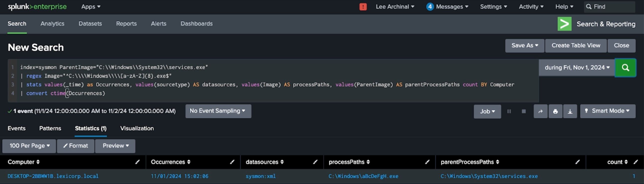Print the search results
644x184 pixels.
click(555, 111)
